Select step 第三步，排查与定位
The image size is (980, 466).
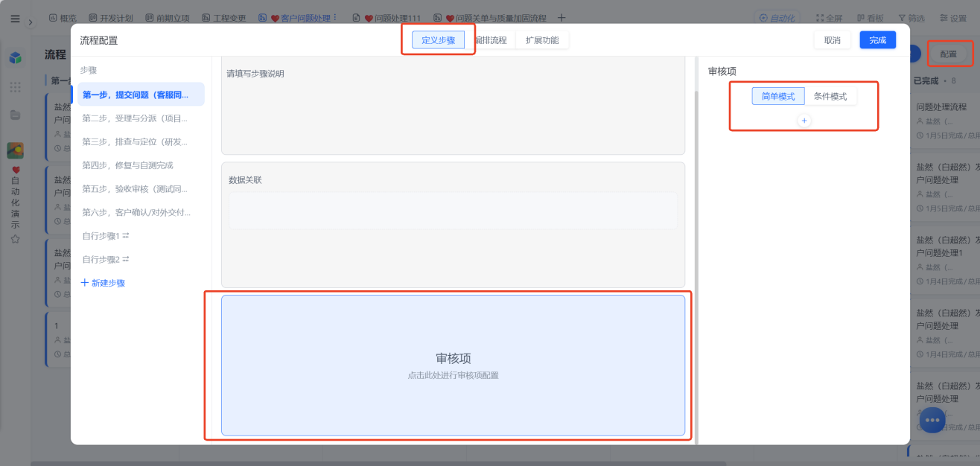pyautogui.click(x=141, y=141)
